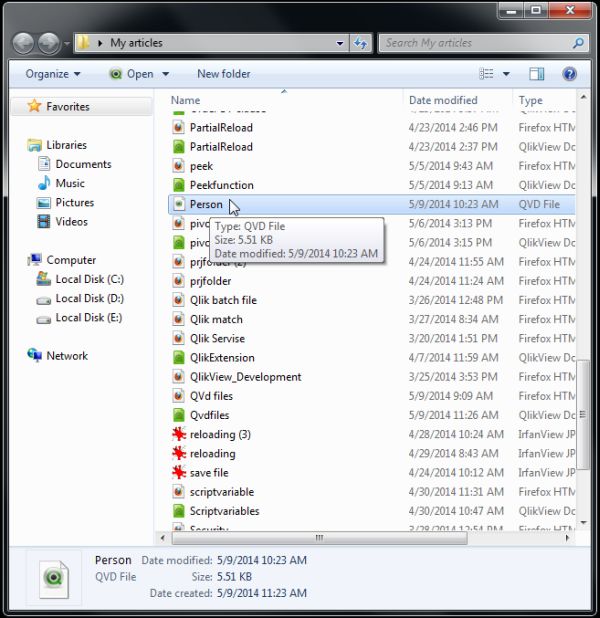600x618 pixels.
Task: Click Firefox icon of Qlik batch file
Action: (x=179, y=300)
